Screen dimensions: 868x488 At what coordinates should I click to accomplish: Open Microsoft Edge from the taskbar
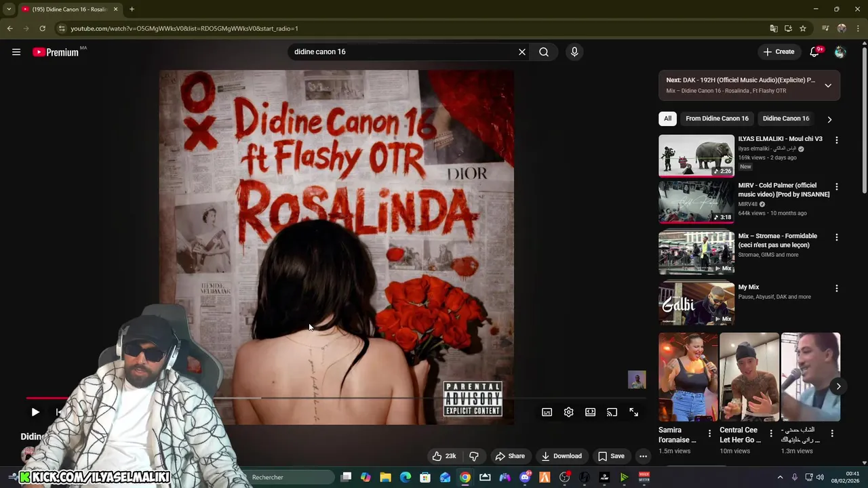(406, 477)
